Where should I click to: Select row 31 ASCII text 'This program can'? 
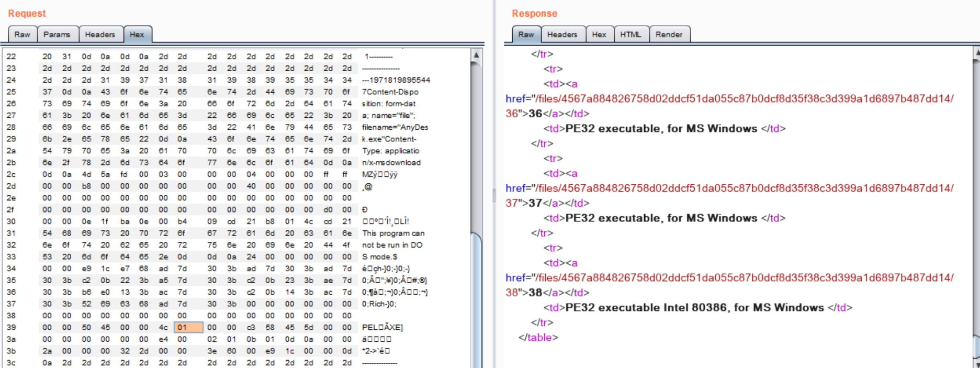[393, 233]
